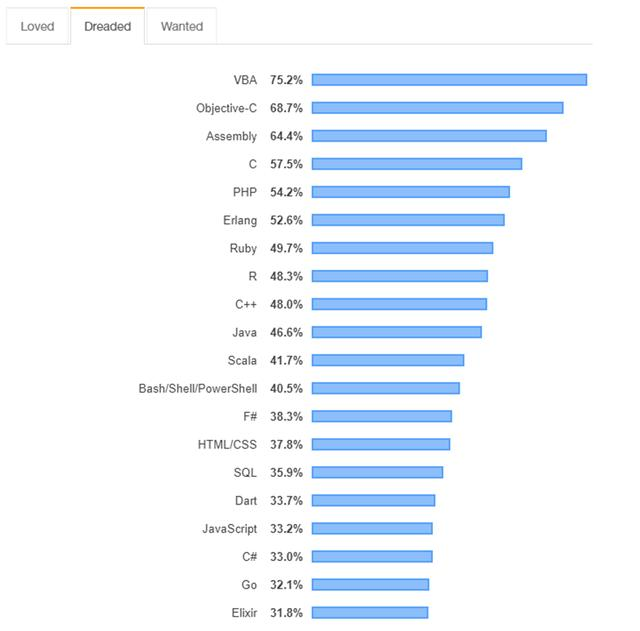Screen dimensions: 640x631
Task: Click the Scala 41.7% bar
Action: [x=388, y=360]
